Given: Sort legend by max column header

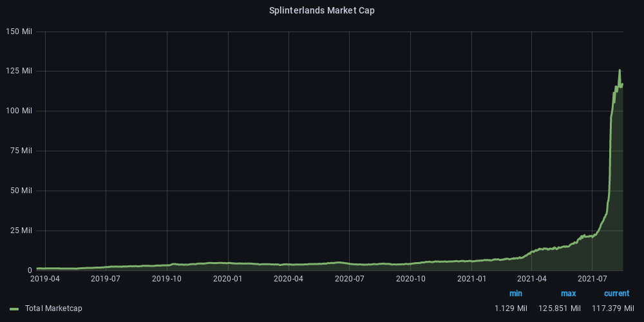Looking at the screenshot, I should point(569,293).
